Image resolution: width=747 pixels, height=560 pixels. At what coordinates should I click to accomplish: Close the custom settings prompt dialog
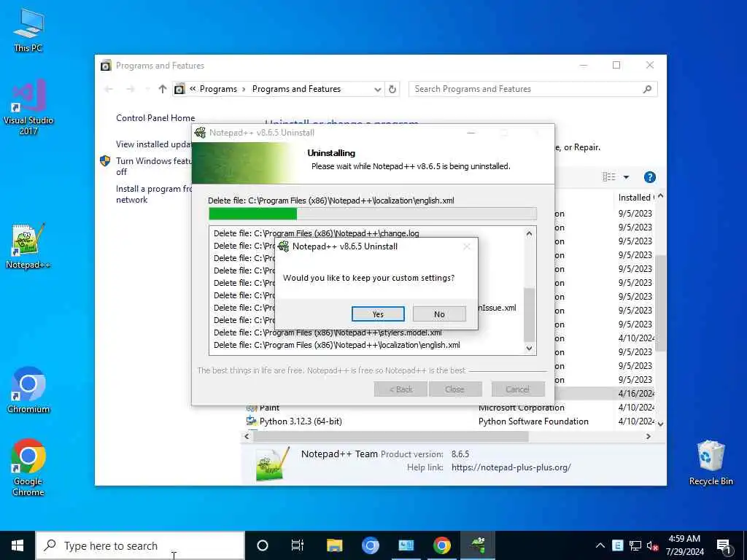[467, 246]
